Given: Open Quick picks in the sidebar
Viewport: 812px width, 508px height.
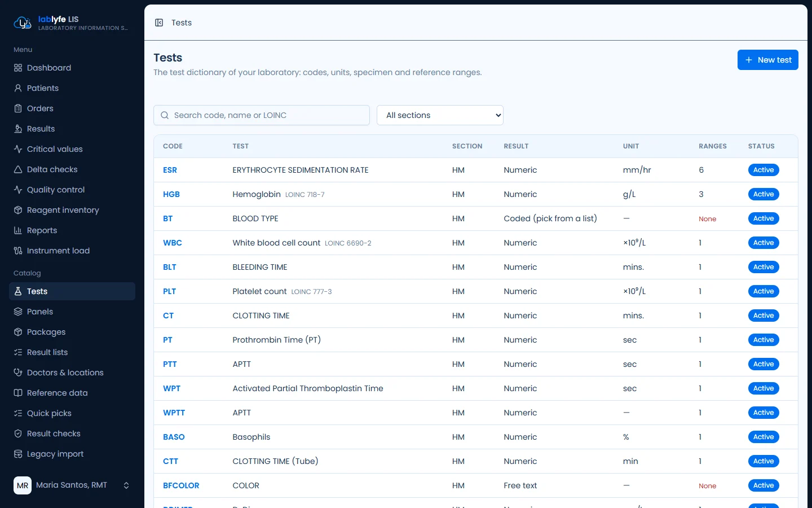Looking at the screenshot, I should pos(72,413).
